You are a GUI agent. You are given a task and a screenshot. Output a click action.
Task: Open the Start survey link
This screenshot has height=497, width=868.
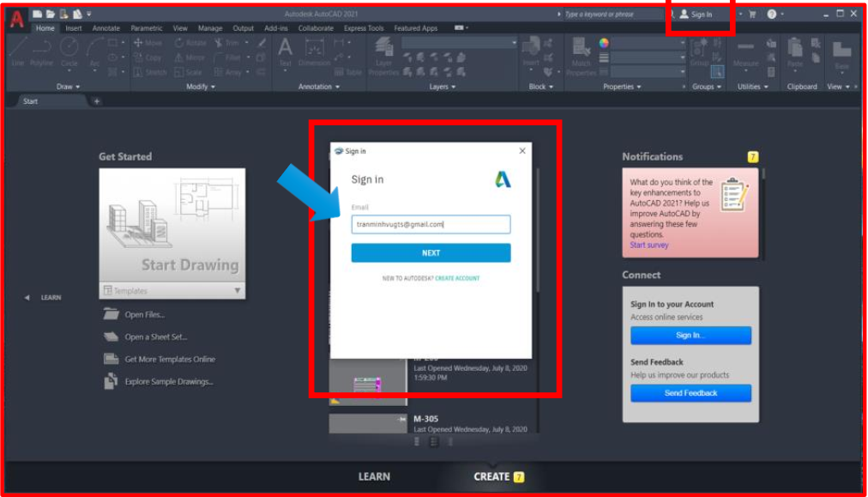tap(648, 245)
